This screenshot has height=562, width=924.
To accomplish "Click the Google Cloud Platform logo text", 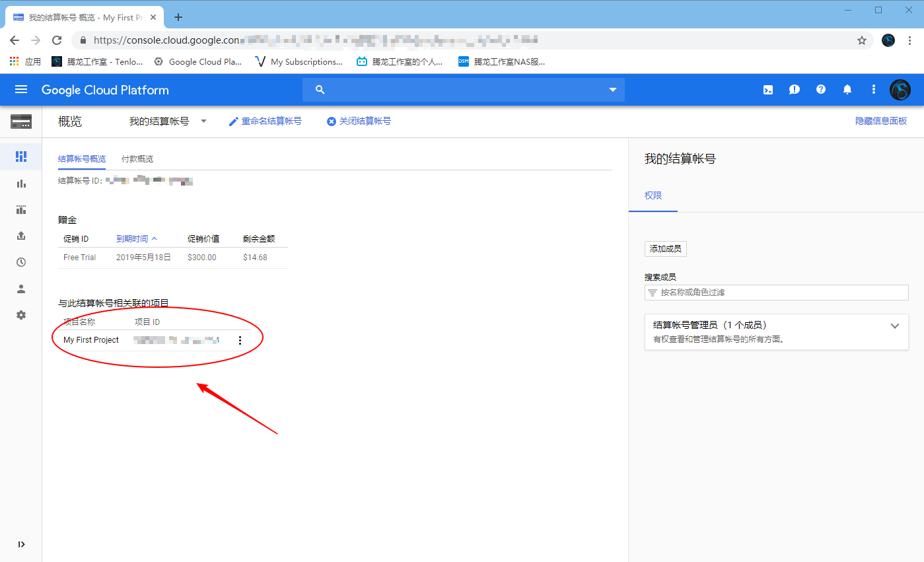I will 105,90.
